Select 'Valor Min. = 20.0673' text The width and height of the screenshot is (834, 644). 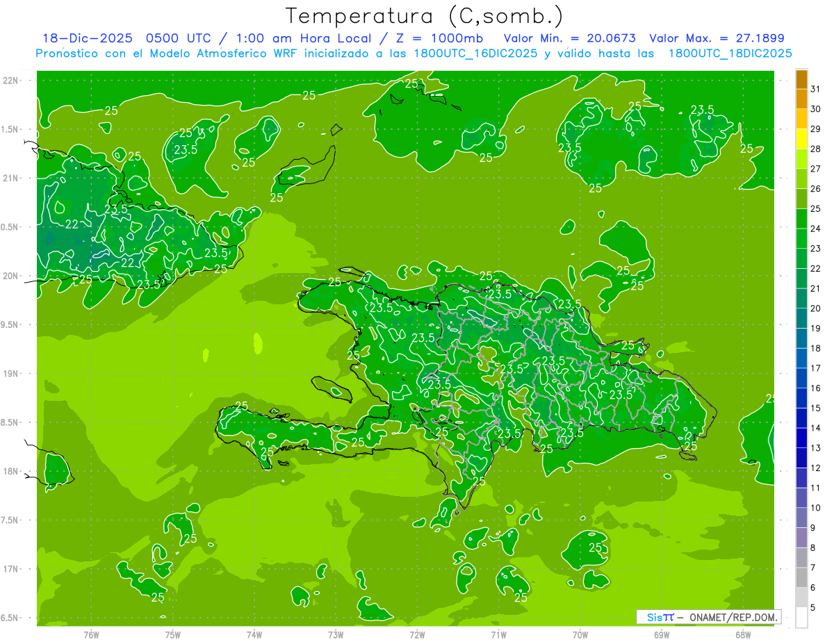coord(569,38)
